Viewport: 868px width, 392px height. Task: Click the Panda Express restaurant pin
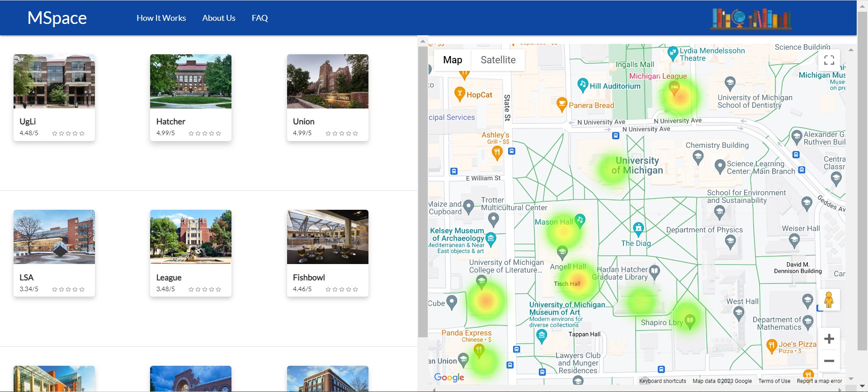479,350
